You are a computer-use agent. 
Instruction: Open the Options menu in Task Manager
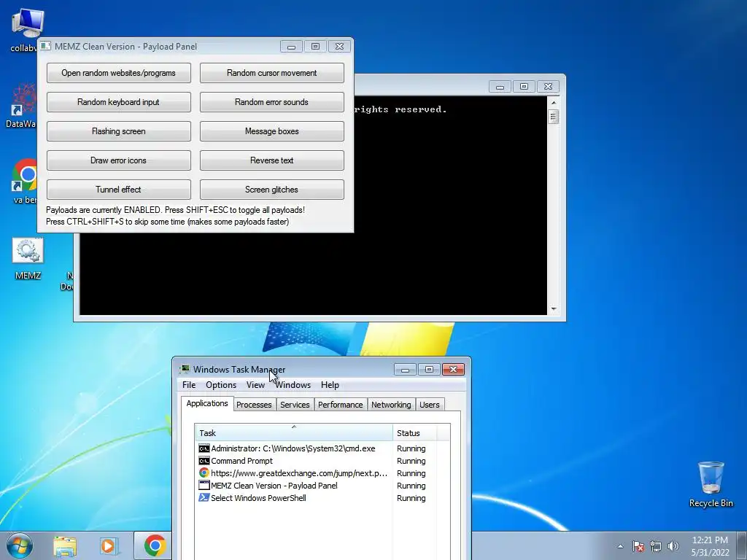click(221, 385)
